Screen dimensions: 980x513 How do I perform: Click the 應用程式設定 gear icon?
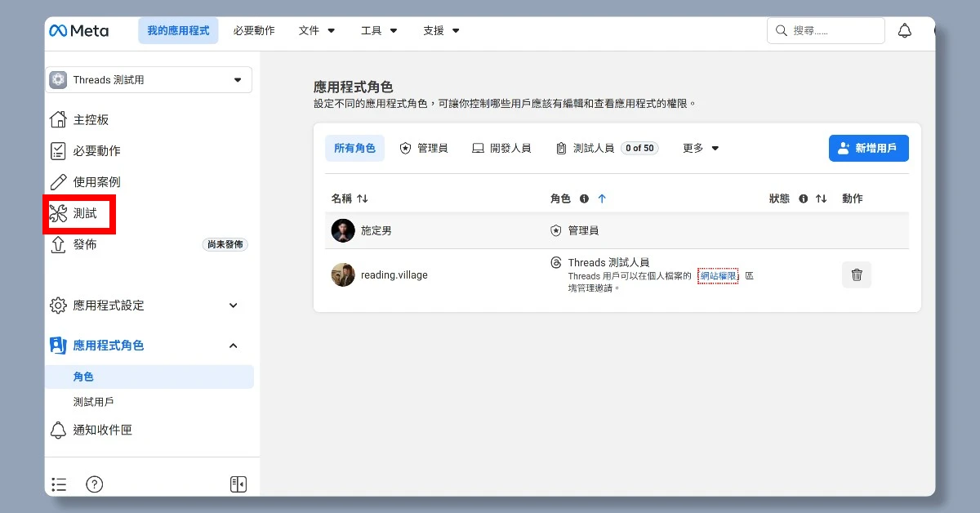(x=58, y=306)
